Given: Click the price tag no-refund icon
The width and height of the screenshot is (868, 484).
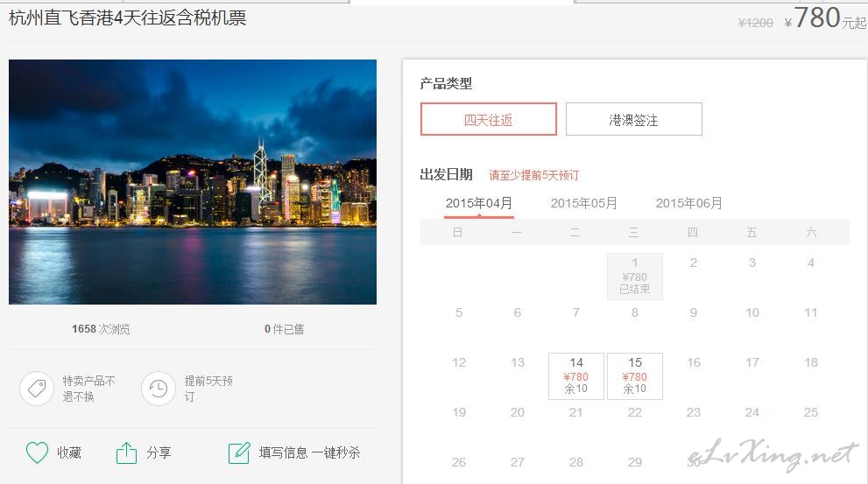Looking at the screenshot, I should (x=37, y=389).
